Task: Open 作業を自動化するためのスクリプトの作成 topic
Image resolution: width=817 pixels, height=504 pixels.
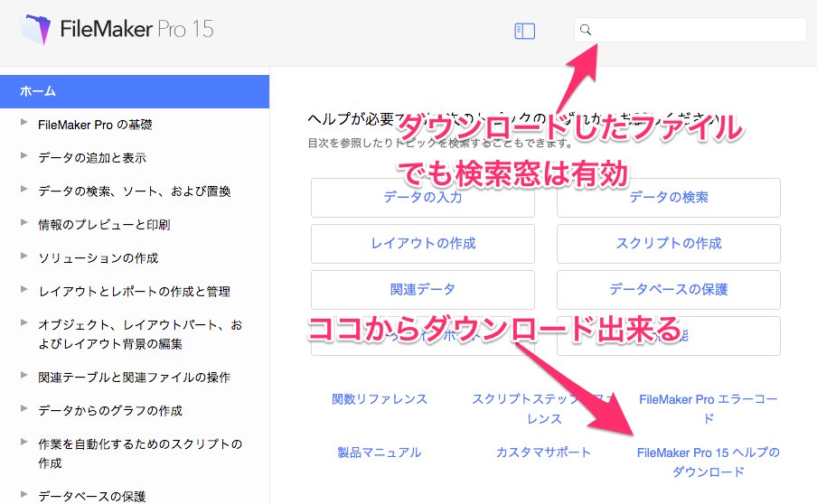Action: [140, 453]
